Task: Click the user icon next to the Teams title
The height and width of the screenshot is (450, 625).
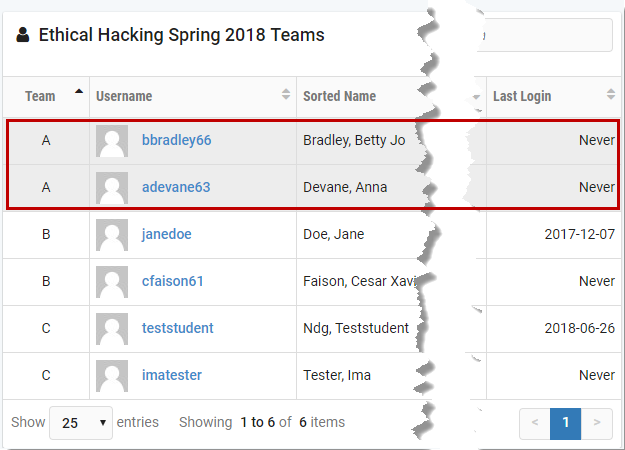Action: click(x=22, y=36)
